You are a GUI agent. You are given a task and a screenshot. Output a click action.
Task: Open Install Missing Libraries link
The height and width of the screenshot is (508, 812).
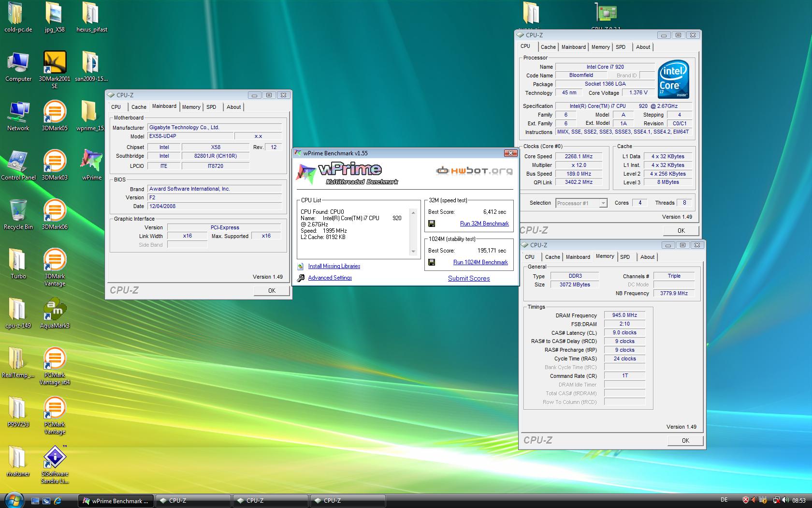334,266
